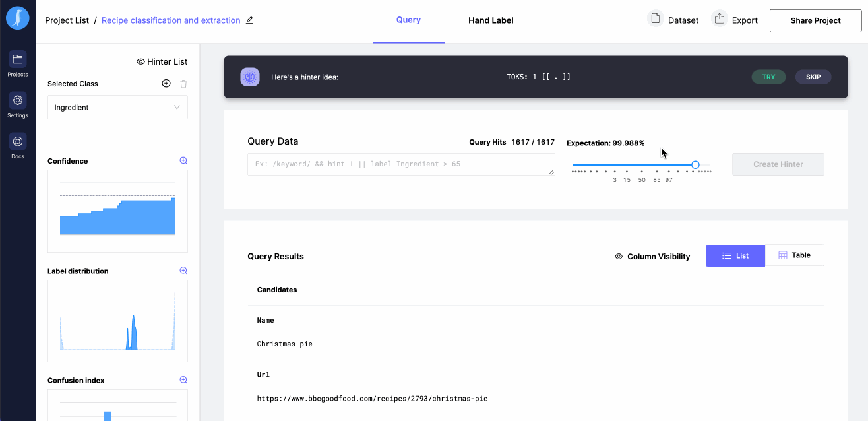Zoom into the Confusion index chart
The image size is (868, 421).
(184, 380)
